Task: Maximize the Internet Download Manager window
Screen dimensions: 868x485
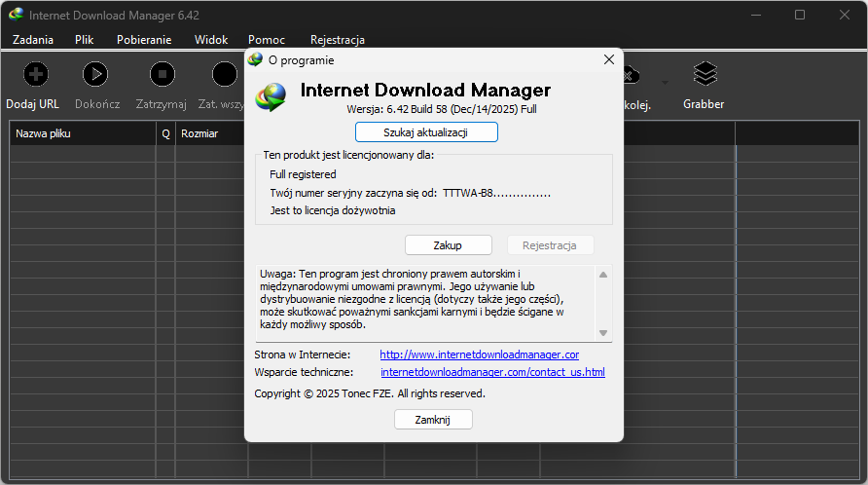Action: [800, 15]
